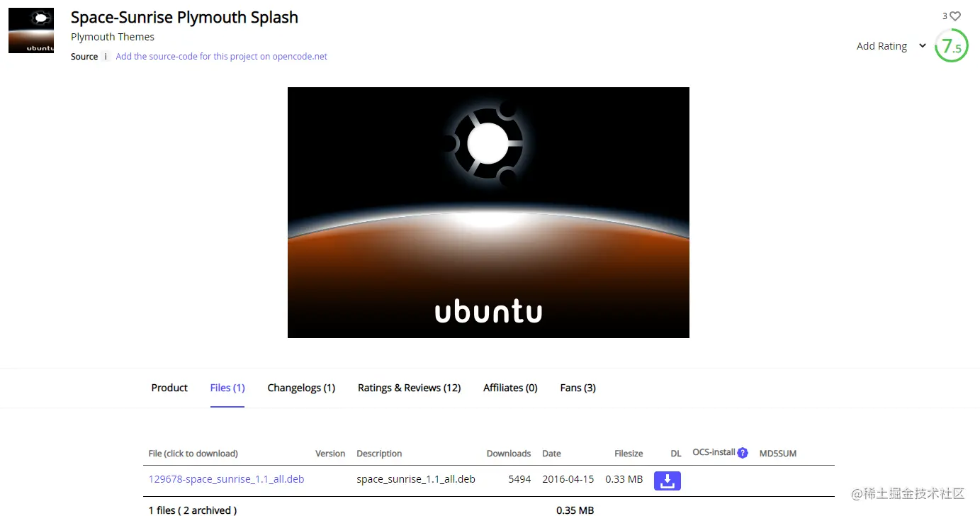The image size is (980, 516).
Task: Click the MD5SUM column header
Action: (x=778, y=454)
